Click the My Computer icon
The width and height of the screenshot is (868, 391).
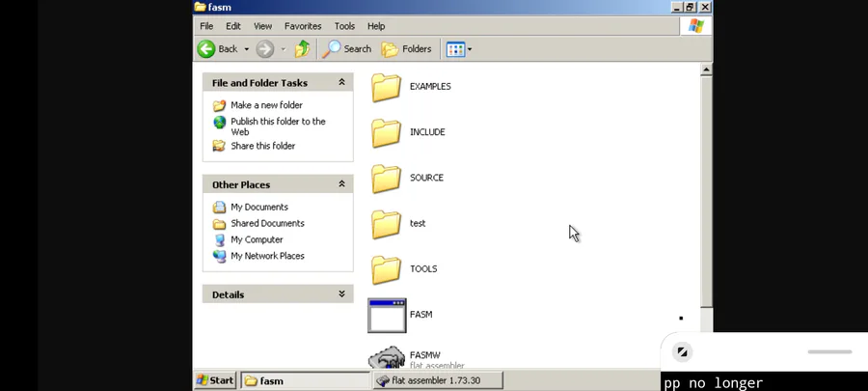click(x=220, y=239)
